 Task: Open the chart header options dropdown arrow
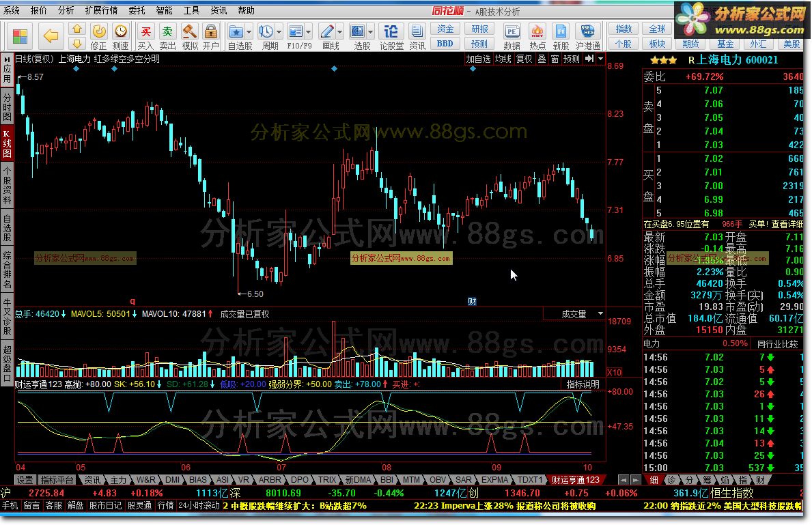pyautogui.click(x=601, y=59)
